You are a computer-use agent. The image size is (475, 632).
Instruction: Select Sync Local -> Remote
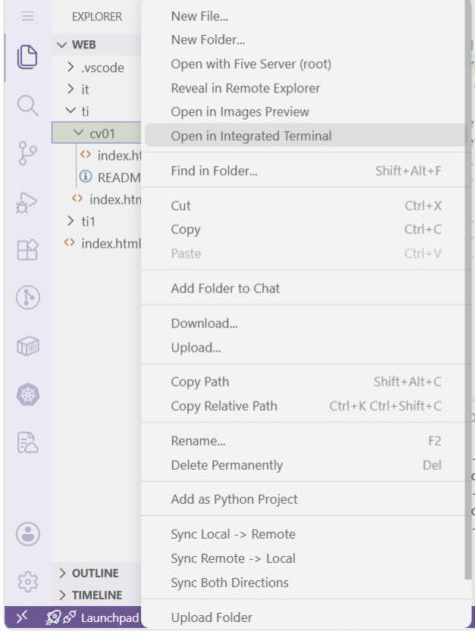pos(304,534)
